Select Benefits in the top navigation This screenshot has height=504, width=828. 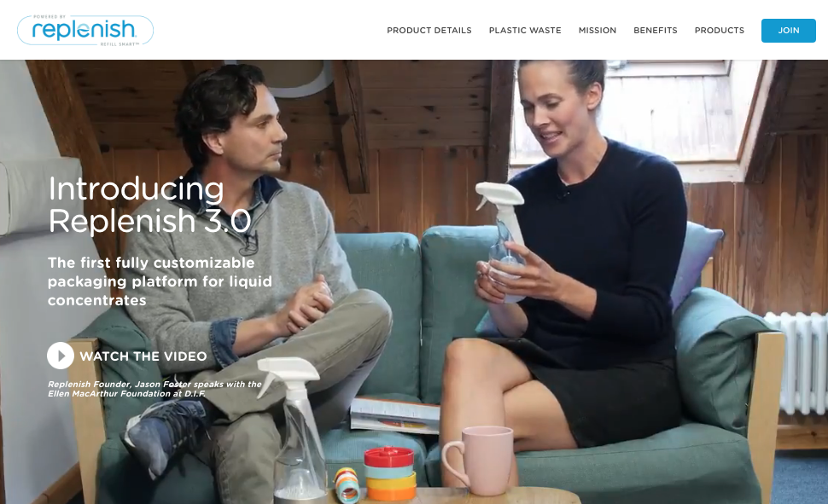656,31
